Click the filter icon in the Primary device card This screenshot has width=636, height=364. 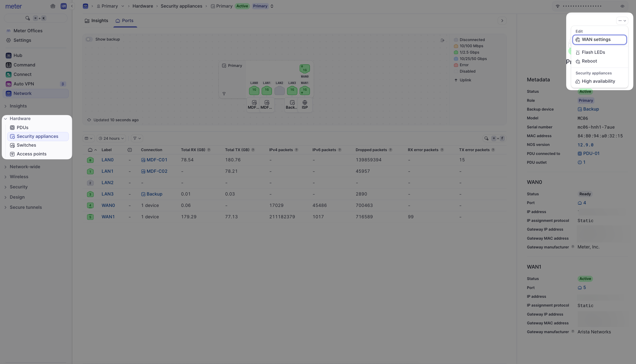pyautogui.click(x=224, y=94)
